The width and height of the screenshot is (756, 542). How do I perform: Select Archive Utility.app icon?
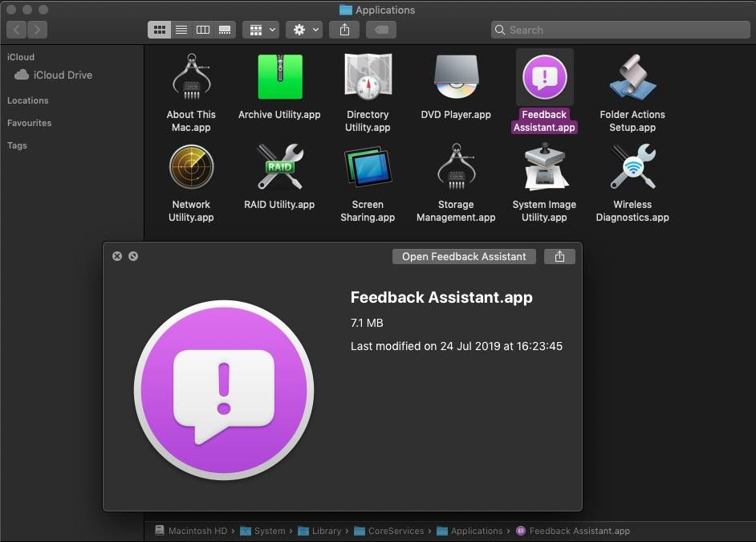tap(279, 77)
